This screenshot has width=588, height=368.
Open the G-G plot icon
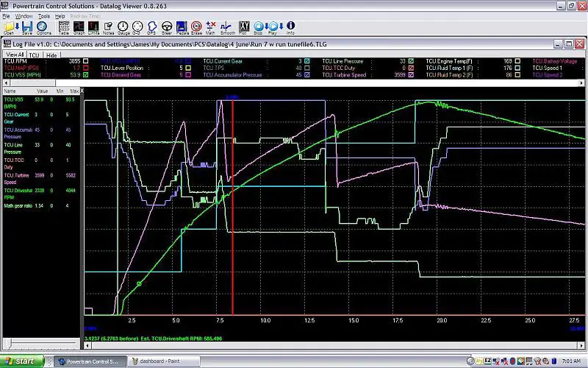tap(137, 27)
